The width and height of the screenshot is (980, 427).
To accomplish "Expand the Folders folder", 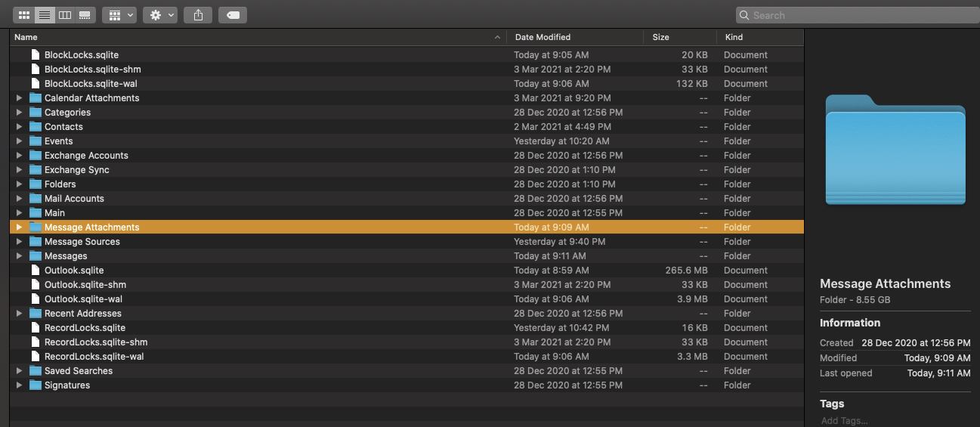I will pos(20,184).
